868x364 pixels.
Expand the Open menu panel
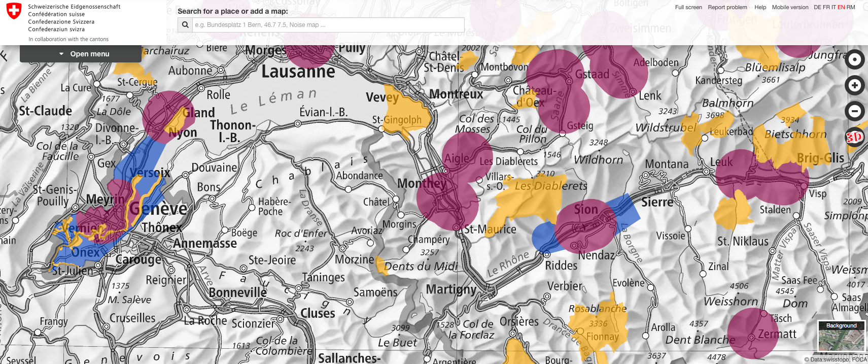[x=81, y=54]
